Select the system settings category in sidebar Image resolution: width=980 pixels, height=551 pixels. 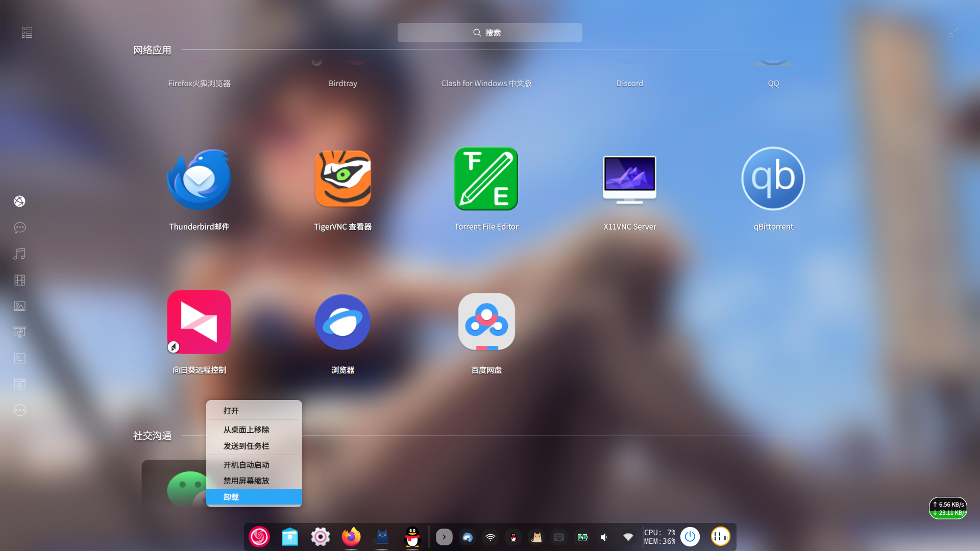(x=20, y=384)
